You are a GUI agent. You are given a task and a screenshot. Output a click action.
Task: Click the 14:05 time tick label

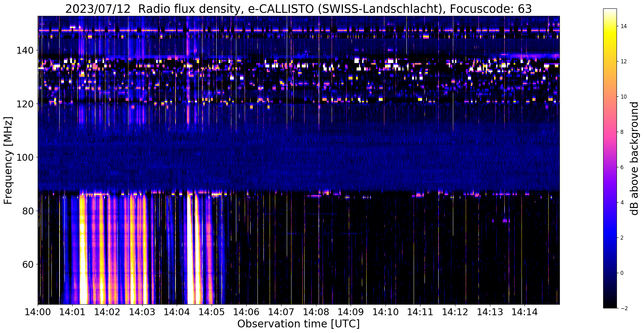tap(212, 311)
